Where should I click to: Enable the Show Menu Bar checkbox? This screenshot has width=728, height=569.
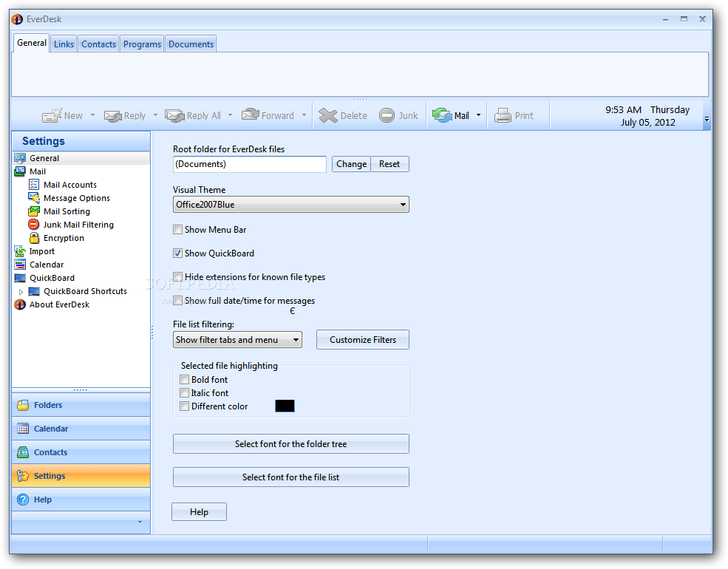[178, 229]
